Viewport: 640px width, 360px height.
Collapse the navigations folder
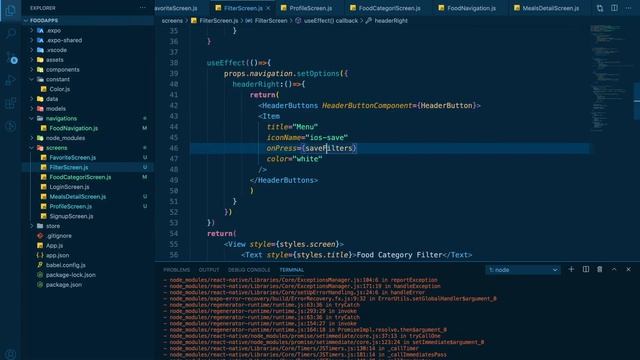click(87, 119)
